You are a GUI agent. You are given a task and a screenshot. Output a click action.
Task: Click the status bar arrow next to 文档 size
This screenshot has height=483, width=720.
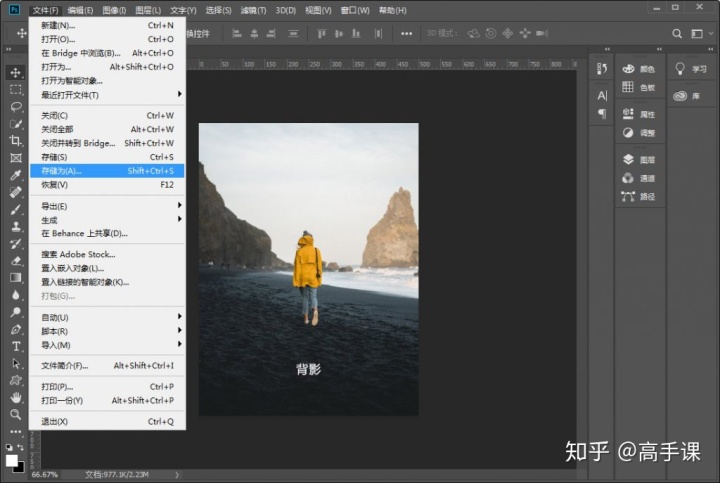(177, 475)
